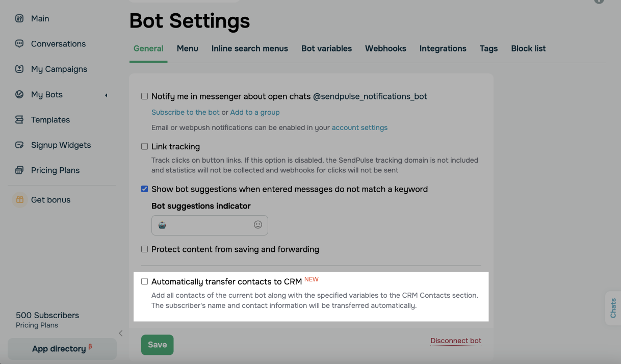Click the Get bonus gift icon
Image resolution: width=621 pixels, height=364 pixels.
19,200
